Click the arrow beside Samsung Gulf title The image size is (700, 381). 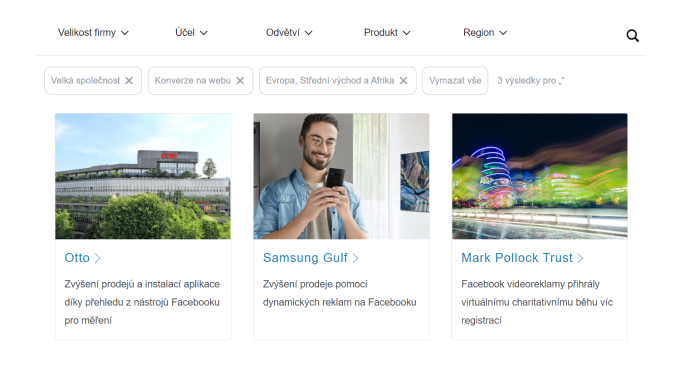pyautogui.click(x=355, y=258)
